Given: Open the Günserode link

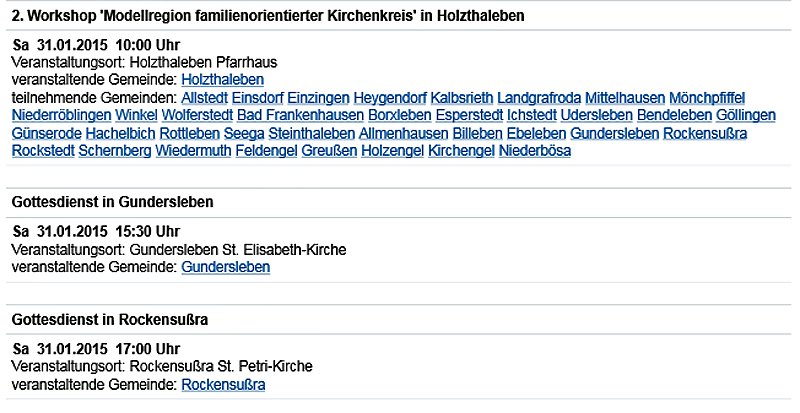Looking at the screenshot, I should click(45, 133).
